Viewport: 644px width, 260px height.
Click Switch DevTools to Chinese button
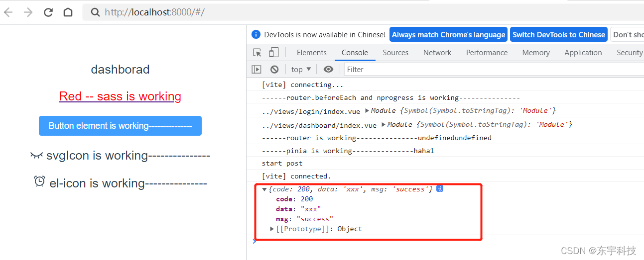coord(559,34)
